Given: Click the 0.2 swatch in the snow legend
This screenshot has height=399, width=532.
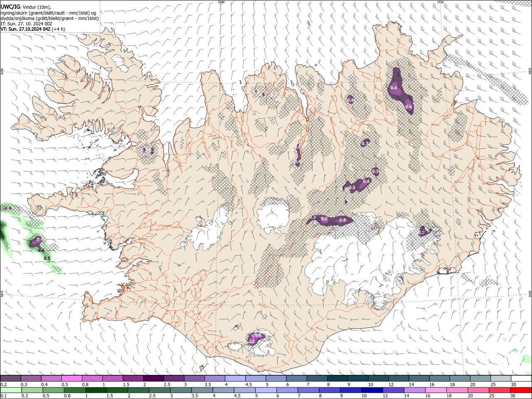Looking at the screenshot, I should [x=10, y=379].
